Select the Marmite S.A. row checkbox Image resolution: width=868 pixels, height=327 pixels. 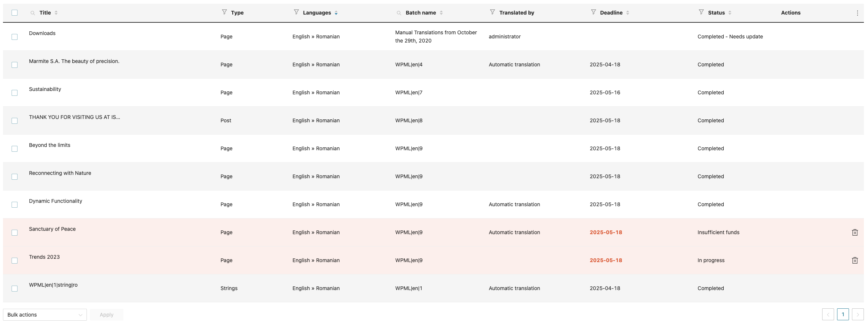15,65
